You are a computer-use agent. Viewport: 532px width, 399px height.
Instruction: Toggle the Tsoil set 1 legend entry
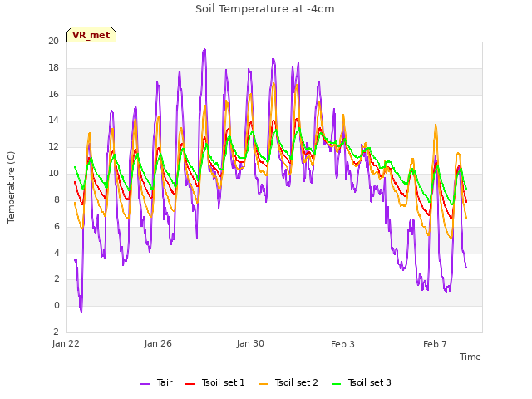point(214,382)
